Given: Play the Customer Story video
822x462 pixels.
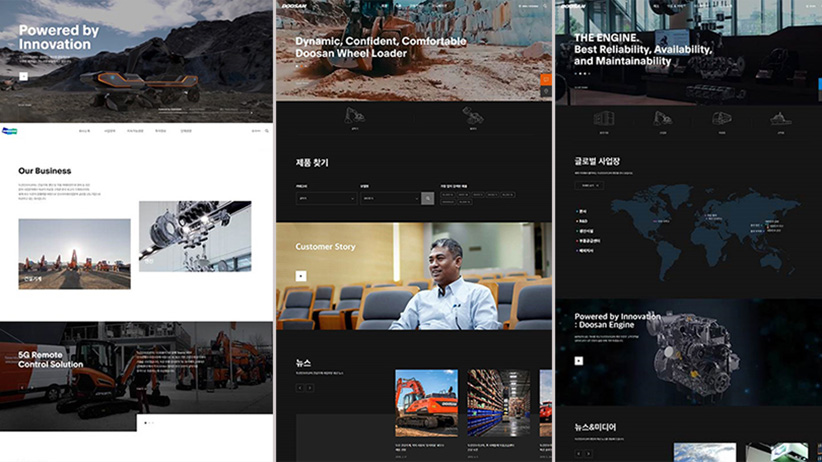Looking at the screenshot, I should [x=301, y=276].
